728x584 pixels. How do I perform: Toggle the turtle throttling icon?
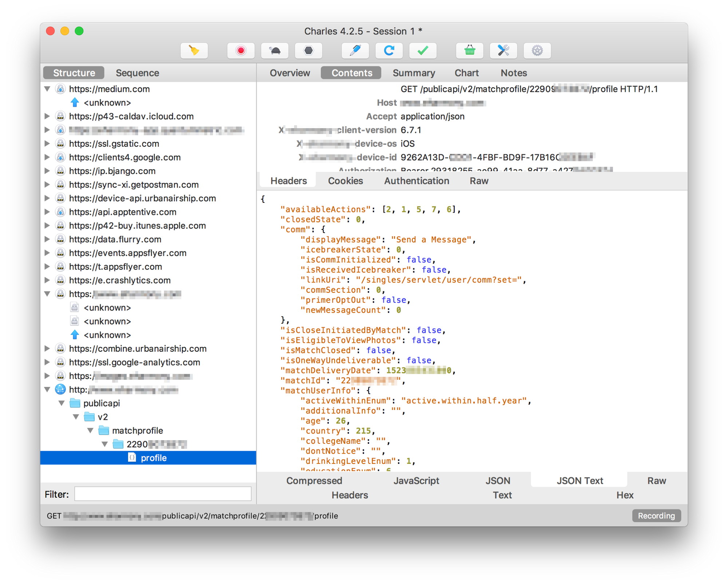click(x=275, y=51)
